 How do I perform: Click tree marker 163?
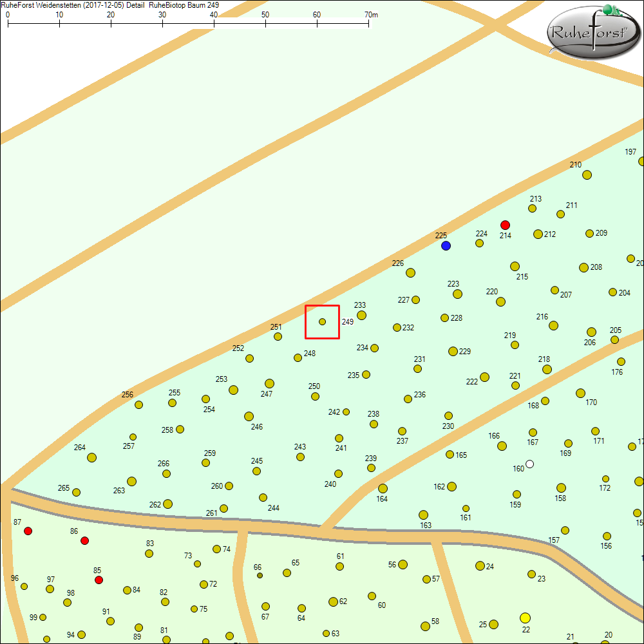[x=423, y=515]
